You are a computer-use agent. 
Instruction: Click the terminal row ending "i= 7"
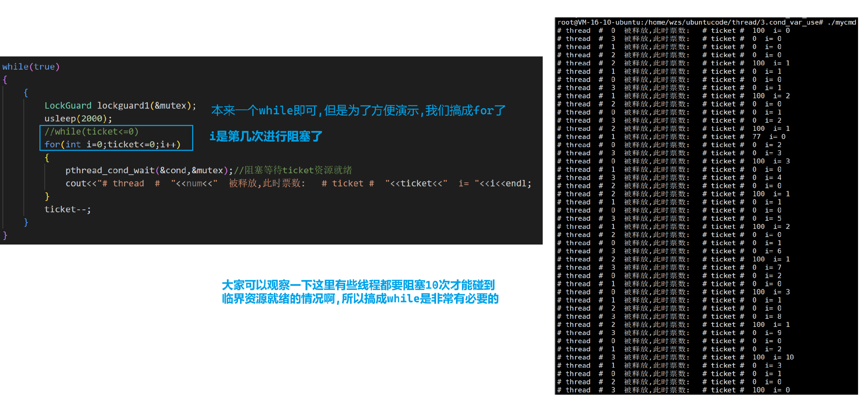click(669, 267)
